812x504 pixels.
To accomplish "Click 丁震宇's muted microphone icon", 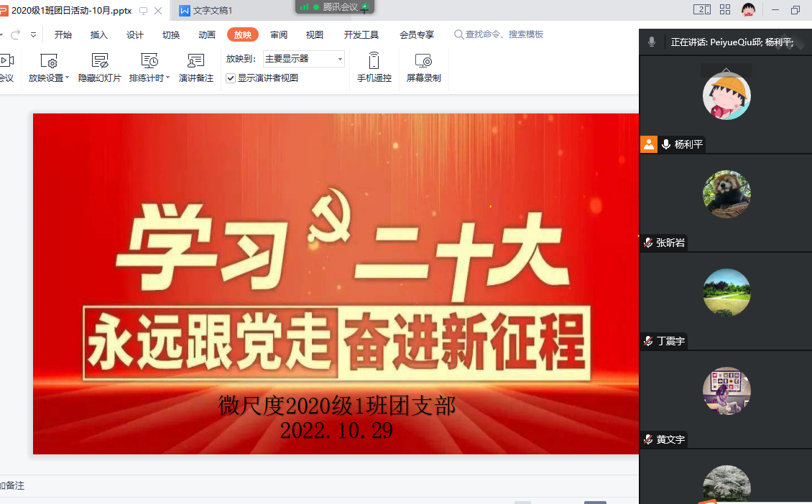I will [648, 341].
